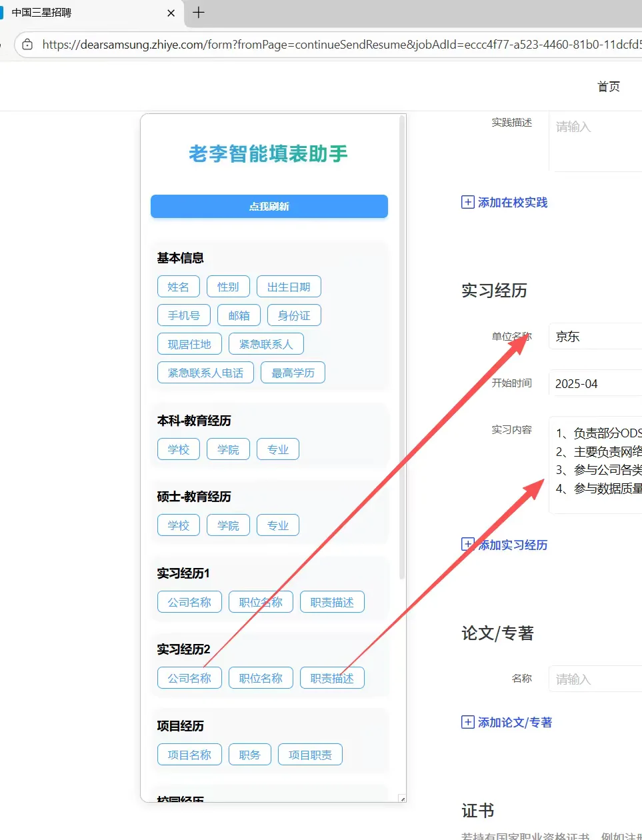Screen dimensions: 642x840
Task: Click 职位名称 under 实习经历1
Action: pos(261,602)
